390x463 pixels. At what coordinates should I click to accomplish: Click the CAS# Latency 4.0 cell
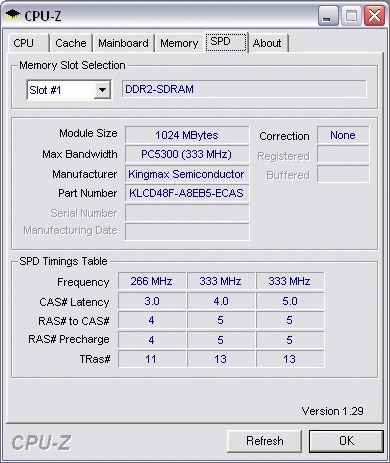pyautogui.click(x=221, y=301)
